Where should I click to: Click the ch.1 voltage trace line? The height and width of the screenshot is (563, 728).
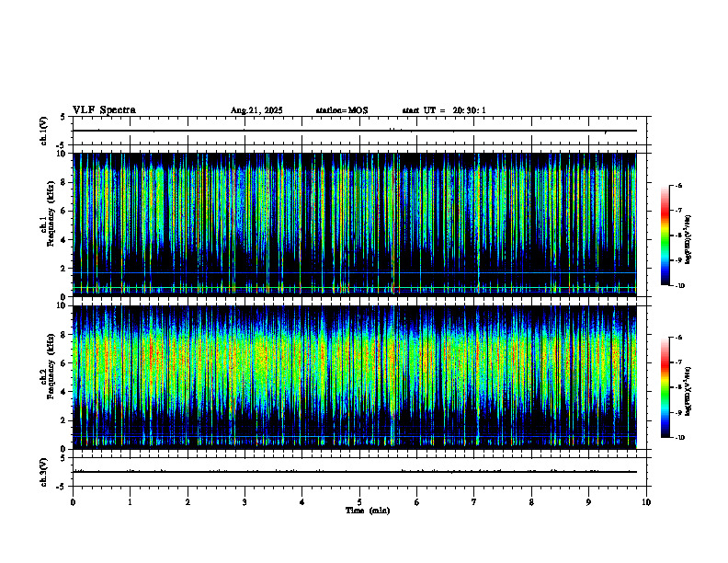click(x=355, y=131)
